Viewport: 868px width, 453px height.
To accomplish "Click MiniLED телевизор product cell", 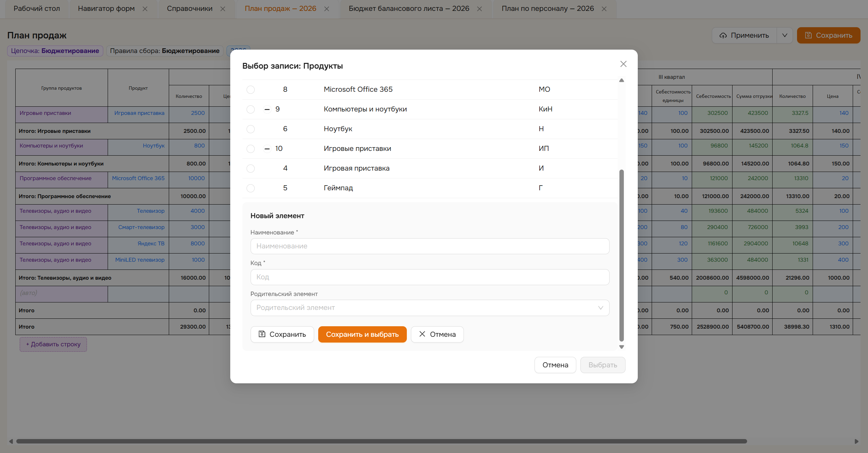I will (138, 262).
